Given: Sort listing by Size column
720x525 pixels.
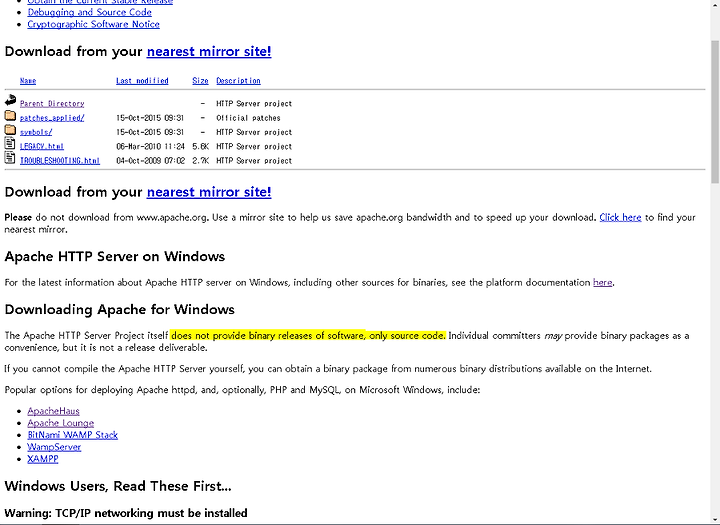Looking at the screenshot, I should (x=200, y=81).
